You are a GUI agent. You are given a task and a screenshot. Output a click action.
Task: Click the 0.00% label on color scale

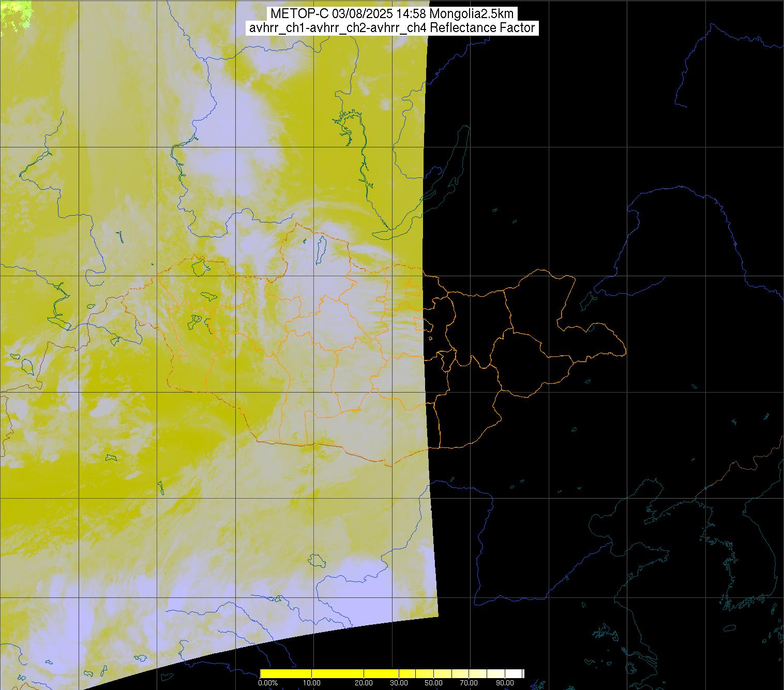[267, 683]
